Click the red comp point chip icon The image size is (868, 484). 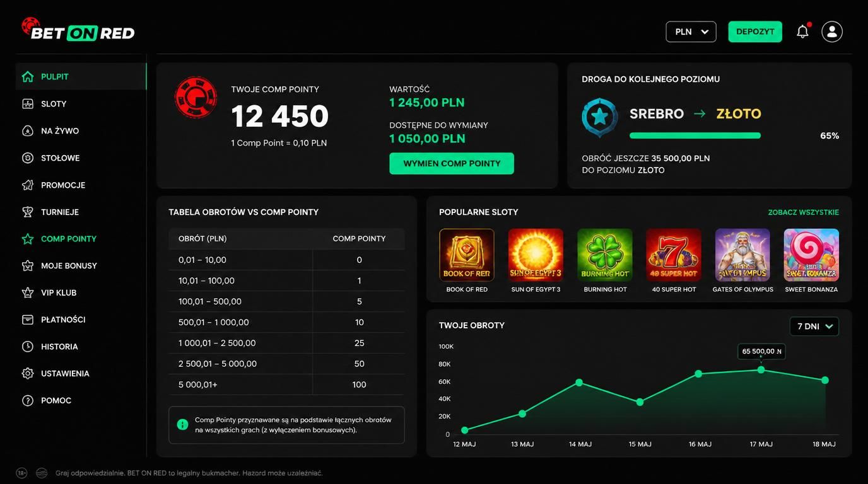(196, 98)
